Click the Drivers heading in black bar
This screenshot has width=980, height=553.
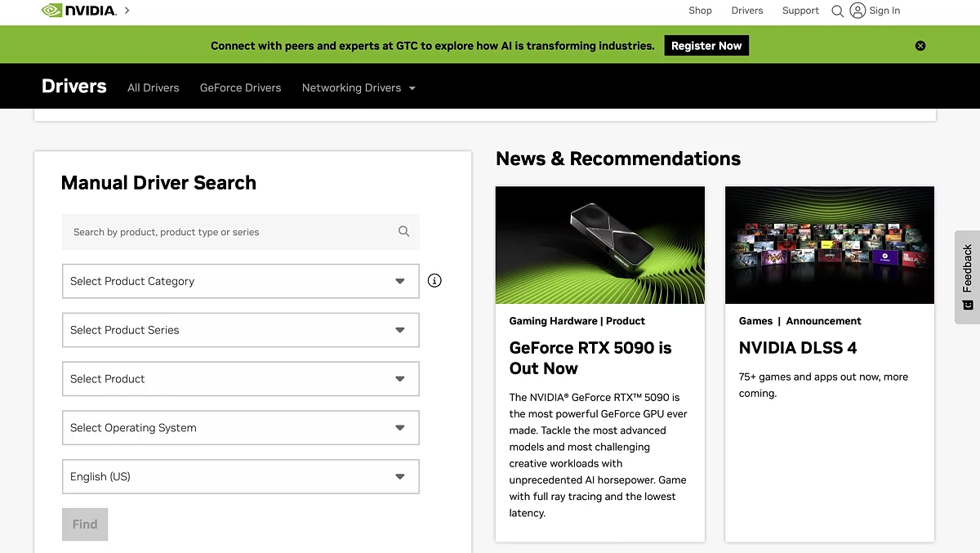[74, 87]
